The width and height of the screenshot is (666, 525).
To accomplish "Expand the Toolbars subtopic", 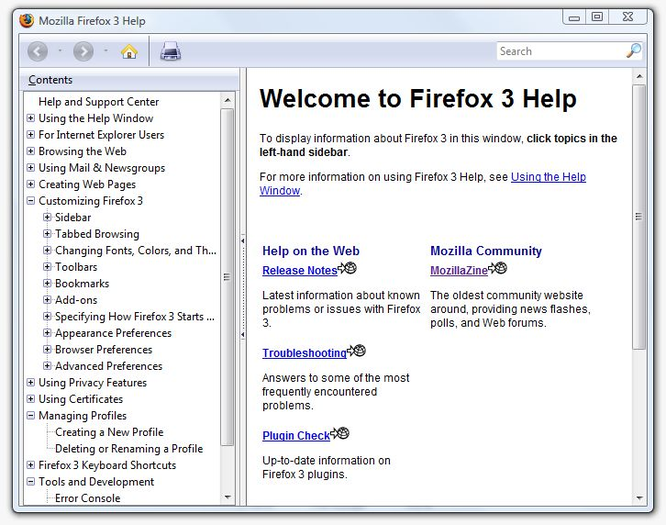I will (47, 267).
